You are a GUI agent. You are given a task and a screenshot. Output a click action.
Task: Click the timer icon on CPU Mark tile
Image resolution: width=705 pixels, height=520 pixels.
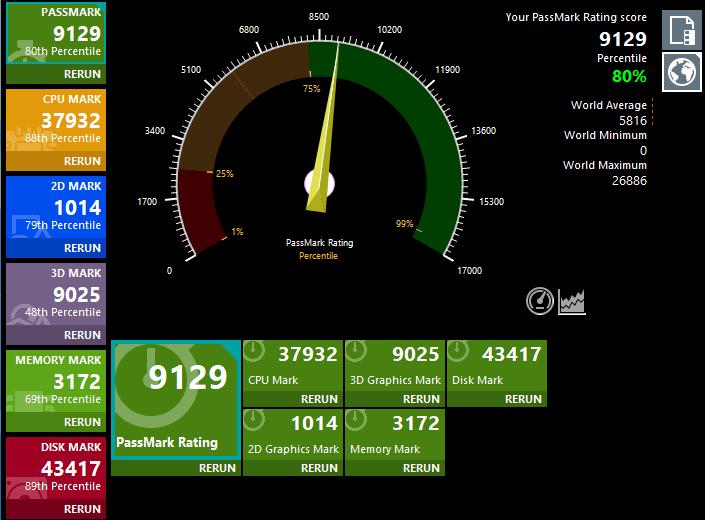[254, 351]
